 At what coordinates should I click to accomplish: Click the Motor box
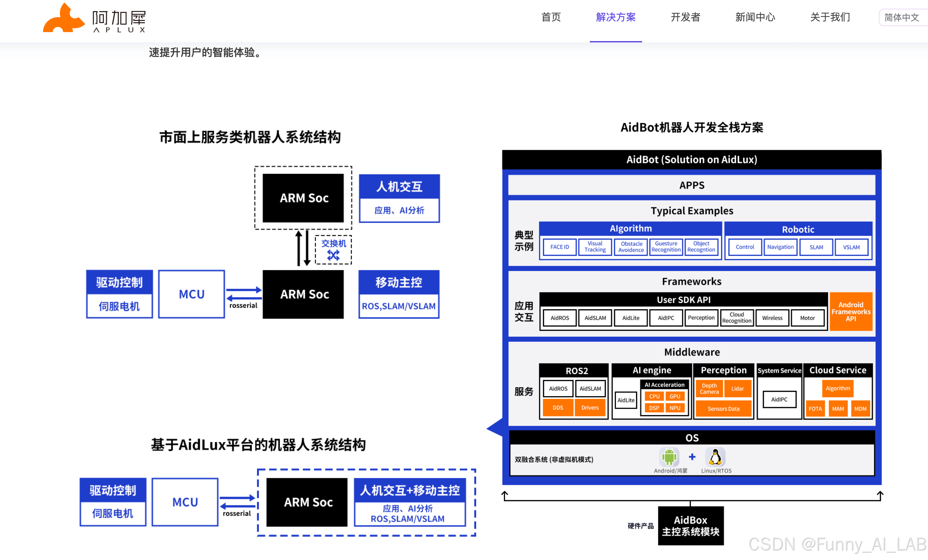click(x=807, y=318)
